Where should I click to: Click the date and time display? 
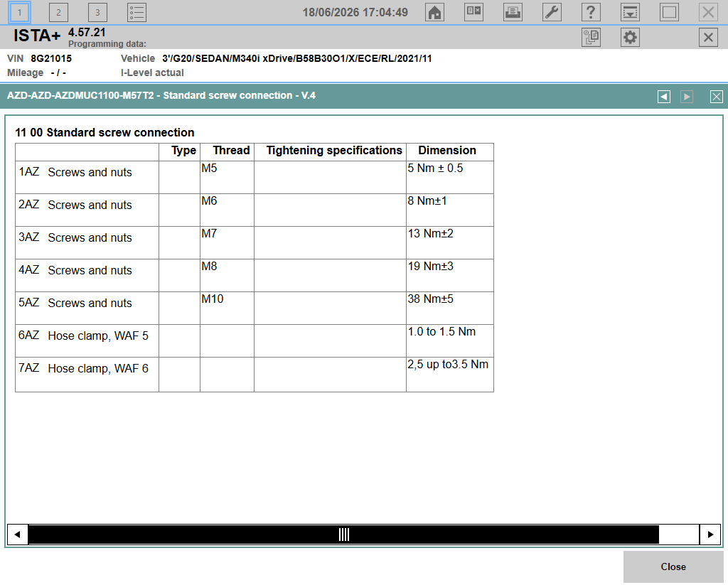coord(355,13)
